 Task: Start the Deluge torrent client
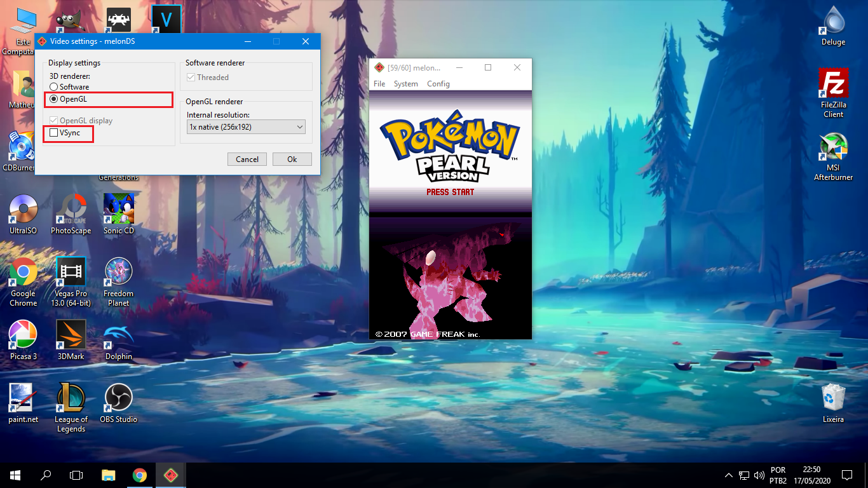832,20
